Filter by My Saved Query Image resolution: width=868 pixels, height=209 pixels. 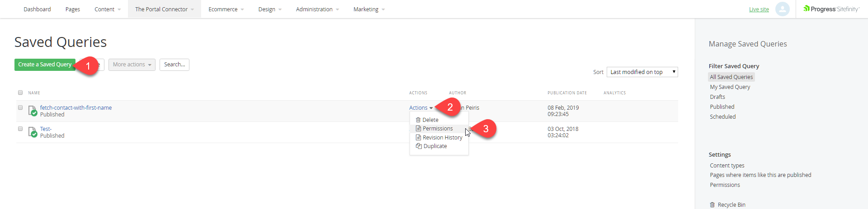[730, 87]
